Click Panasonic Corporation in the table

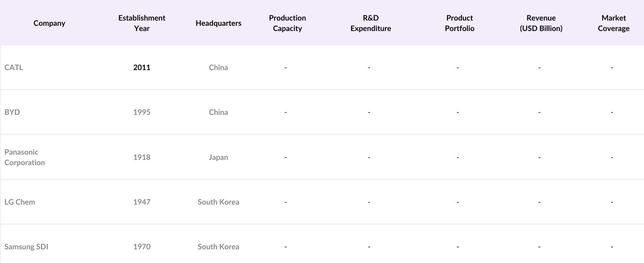pos(25,157)
